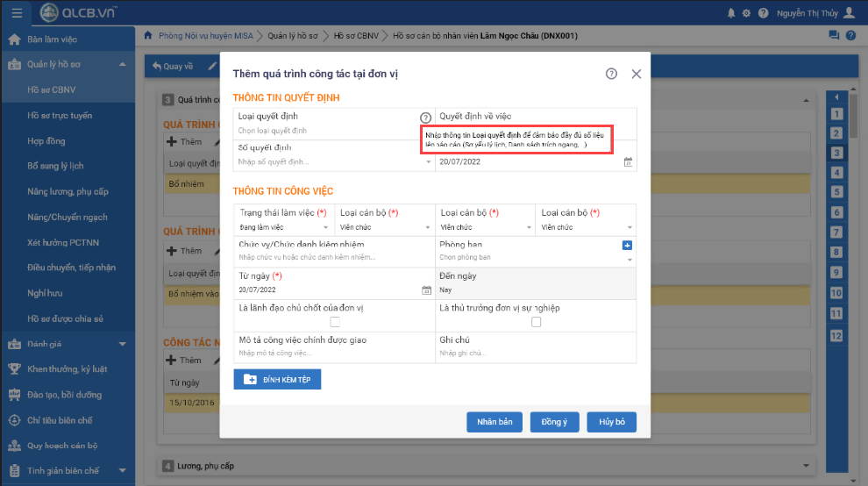Check Là thủ trưởng đơn vị sự nghiệp
This screenshot has height=486, width=868.
536,322
